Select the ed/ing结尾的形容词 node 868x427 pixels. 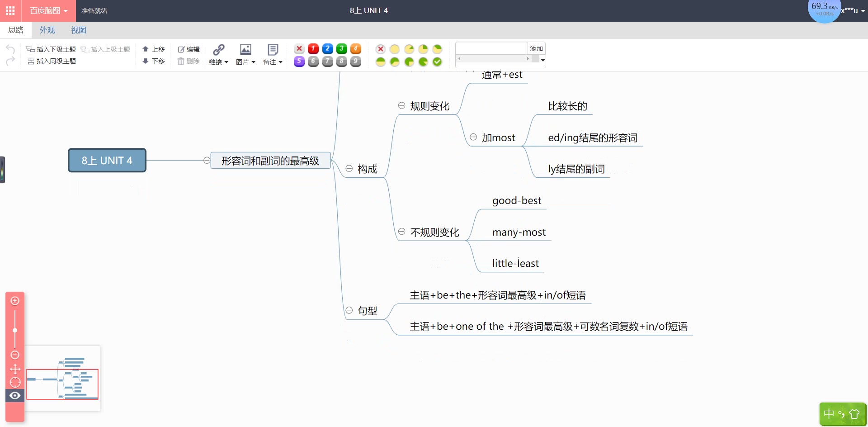(593, 138)
